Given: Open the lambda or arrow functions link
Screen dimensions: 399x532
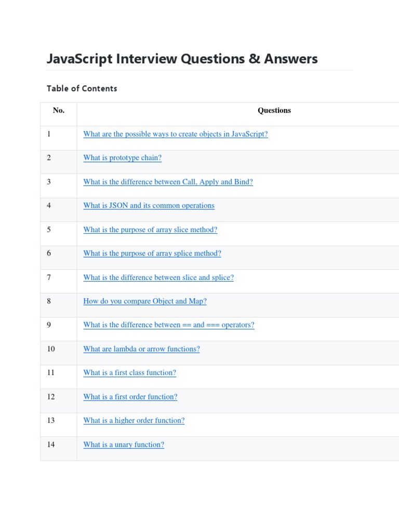Looking at the screenshot, I should click(x=141, y=349).
